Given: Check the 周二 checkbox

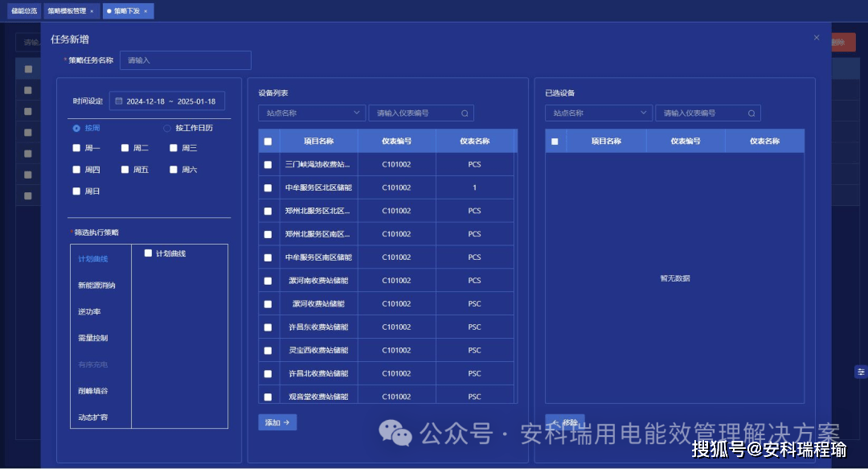Looking at the screenshot, I should (x=125, y=148).
